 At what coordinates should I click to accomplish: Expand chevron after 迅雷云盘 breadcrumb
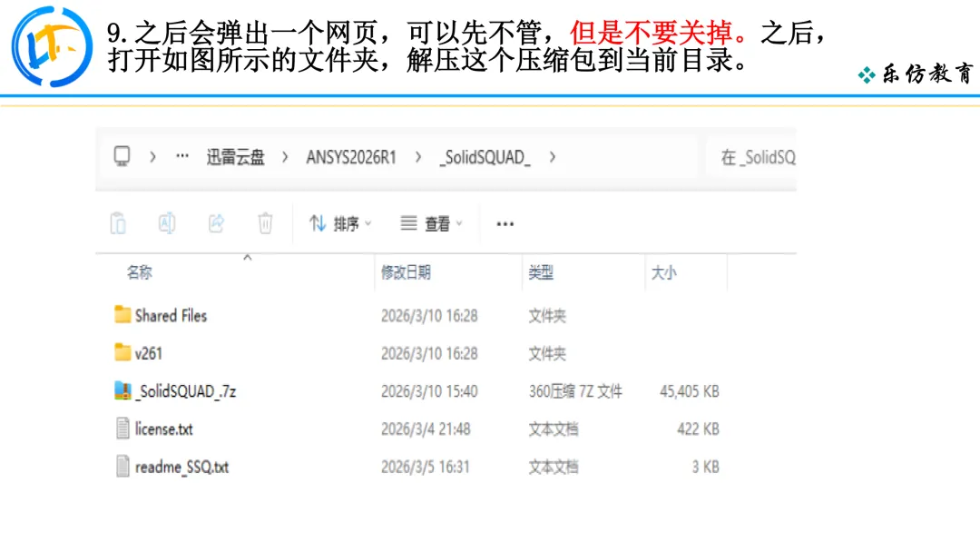(285, 157)
